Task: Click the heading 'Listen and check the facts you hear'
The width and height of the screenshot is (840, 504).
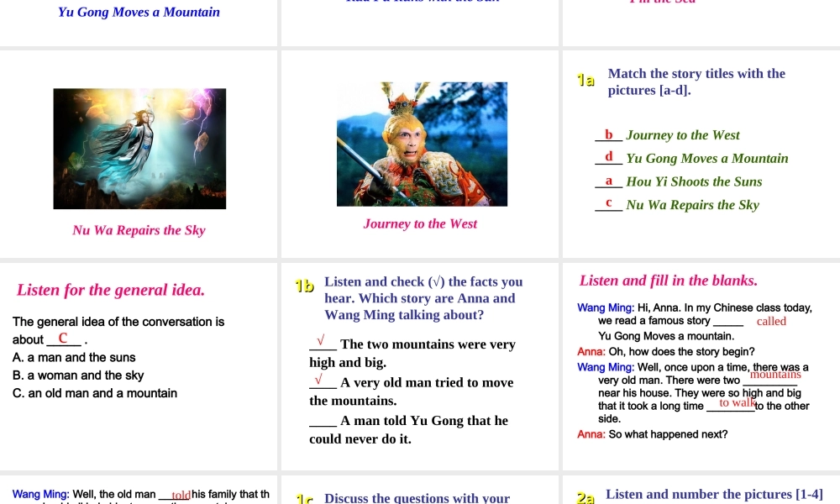Action: coord(423,298)
